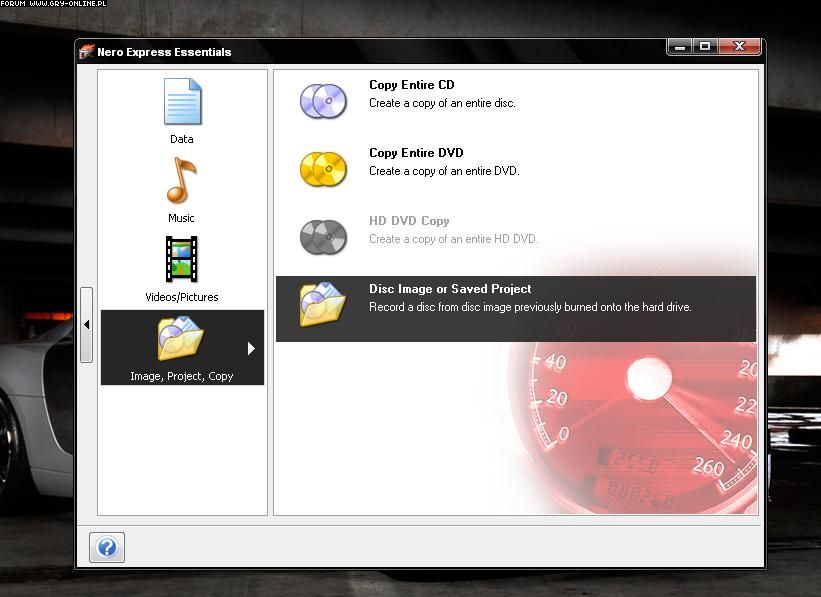Click the 'HD DVD Copy' heading
The width and height of the screenshot is (821, 597).
409,221
